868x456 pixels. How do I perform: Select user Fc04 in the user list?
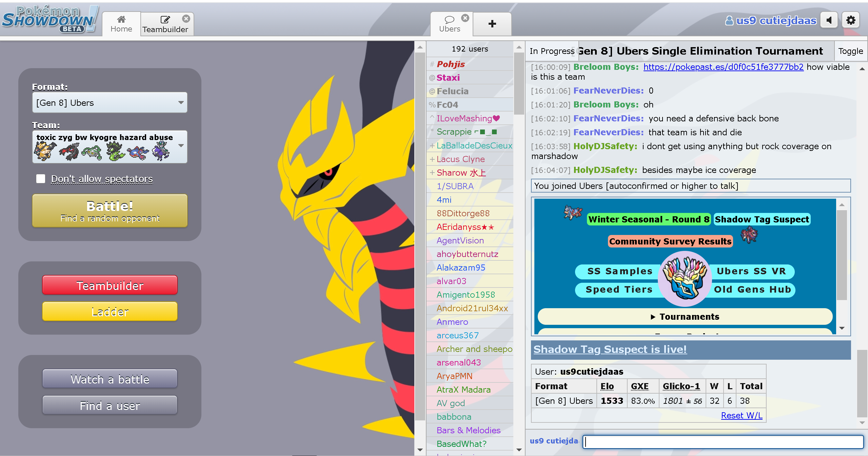[x=470, y=105]
